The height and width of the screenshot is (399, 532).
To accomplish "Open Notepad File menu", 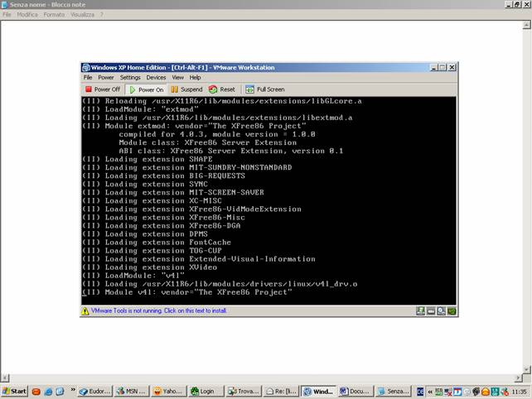I will tap(7, 15).
